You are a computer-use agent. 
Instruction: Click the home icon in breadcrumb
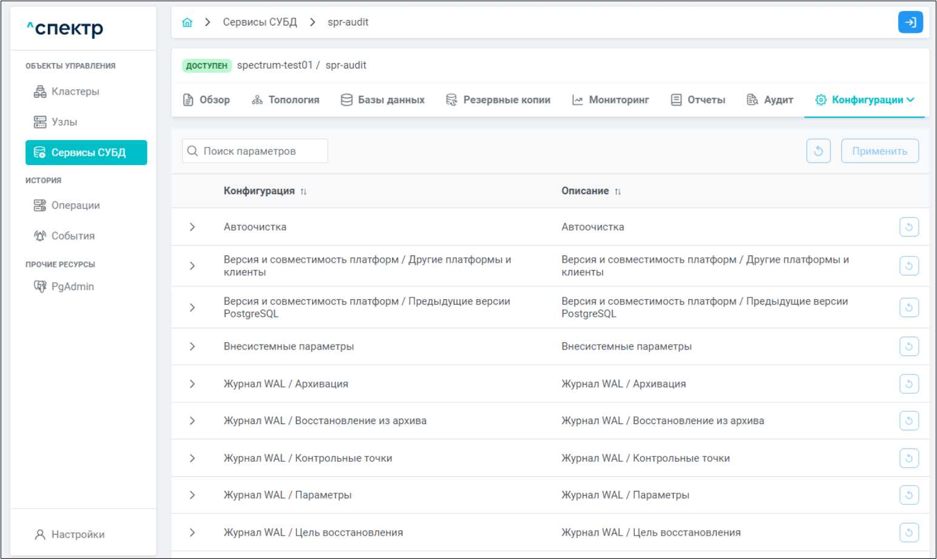point(187,22)
